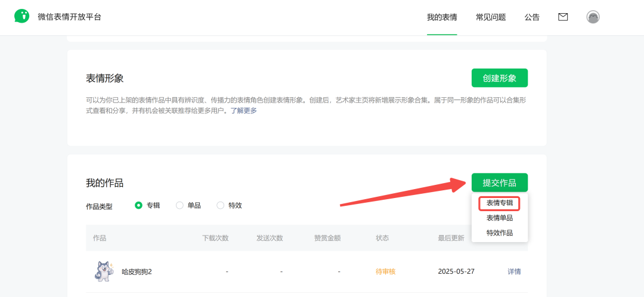Screen dimensions: 644x297
Task: Switch to the 我的表情 tab
Action: [x=442, y=17]
